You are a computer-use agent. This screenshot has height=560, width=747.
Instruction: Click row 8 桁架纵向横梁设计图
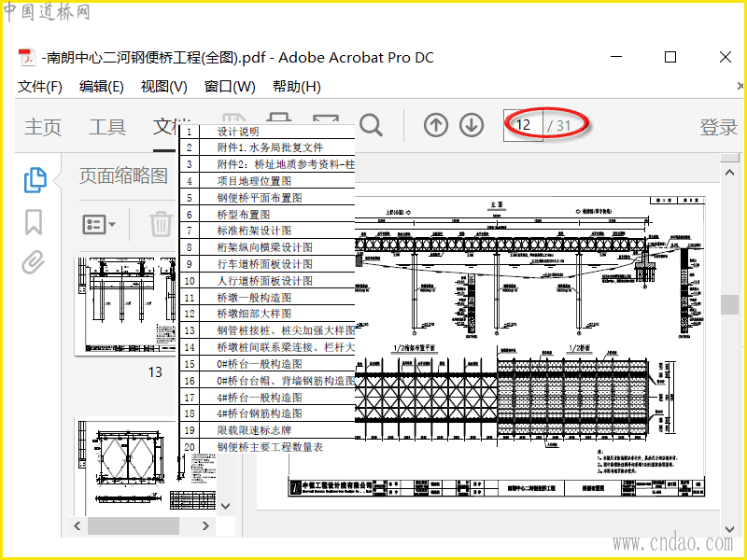(267, 247)
